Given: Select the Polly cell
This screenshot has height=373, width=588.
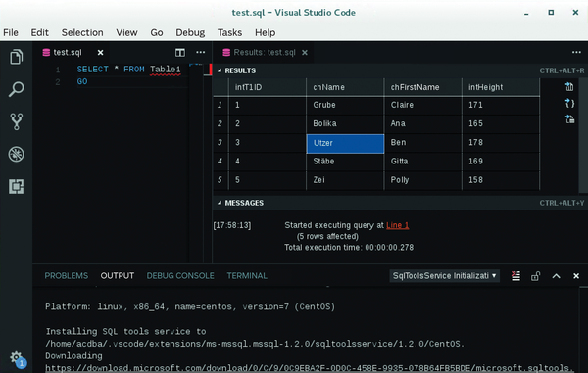Looking at the screenshot, I should [x=423, y=180].
